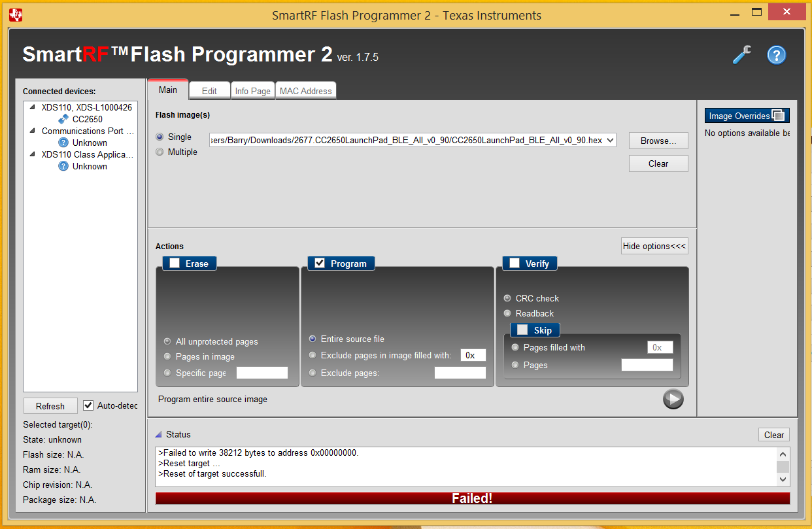This screenshot has height=529, width=812.
Task: Toggle the Auto-detect checkbox
Action: (89, 405)
